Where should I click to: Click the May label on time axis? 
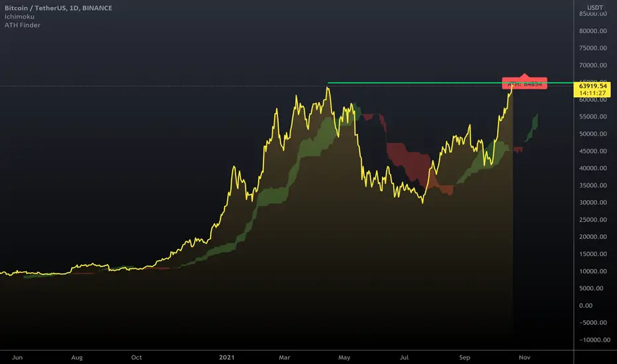(x=344, y=357)
